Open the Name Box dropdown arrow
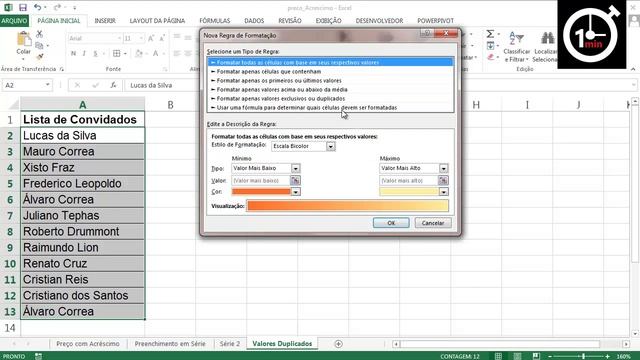Screen dimensions: 640x360 [x=47, y=85]
